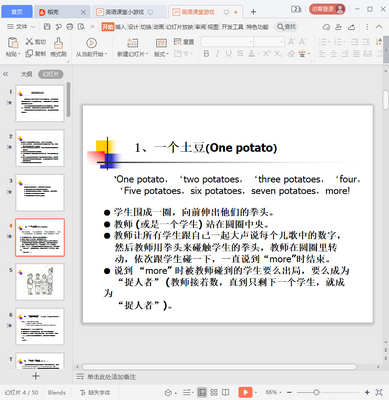Select slide 1 thumbnail
389x400 pixels.
[x=40, y=103]
